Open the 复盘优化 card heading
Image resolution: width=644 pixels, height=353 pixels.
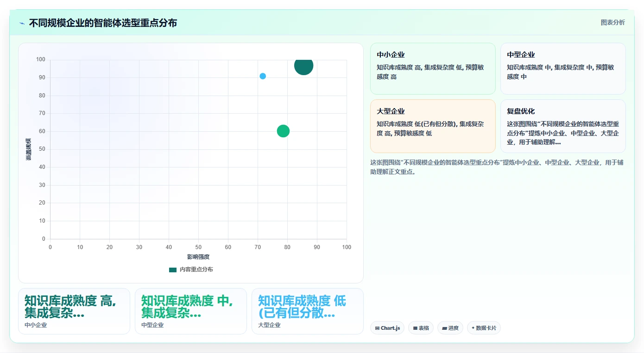click(x=521, y=111)
